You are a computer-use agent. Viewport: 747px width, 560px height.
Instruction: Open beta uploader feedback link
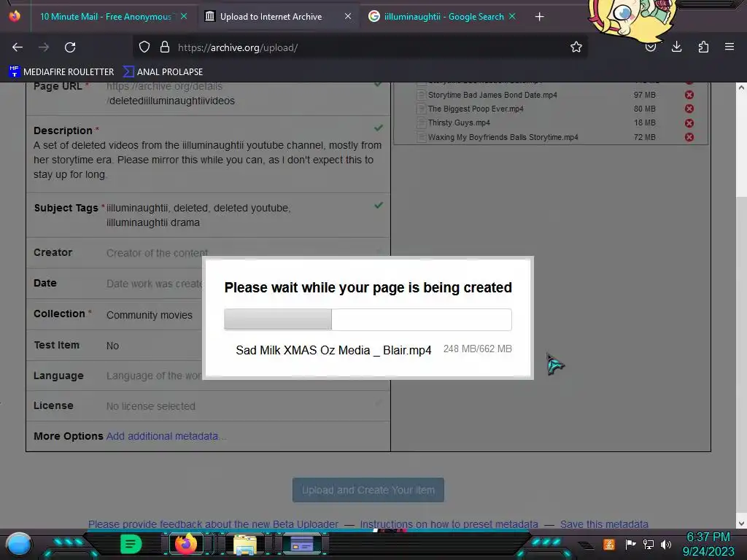coord(213,524)
